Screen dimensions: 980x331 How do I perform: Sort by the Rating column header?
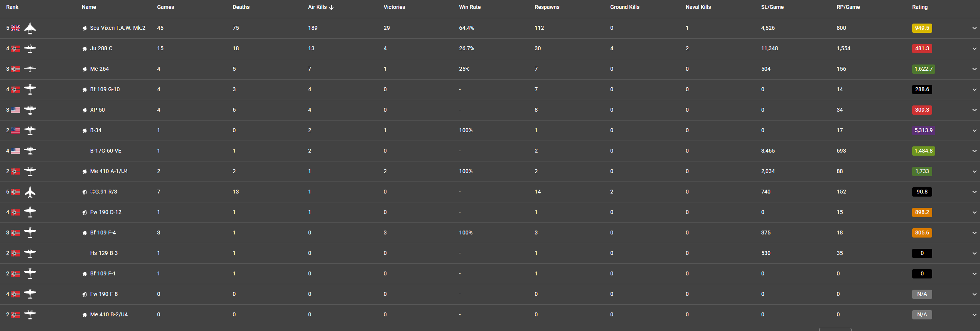point(920,7)
